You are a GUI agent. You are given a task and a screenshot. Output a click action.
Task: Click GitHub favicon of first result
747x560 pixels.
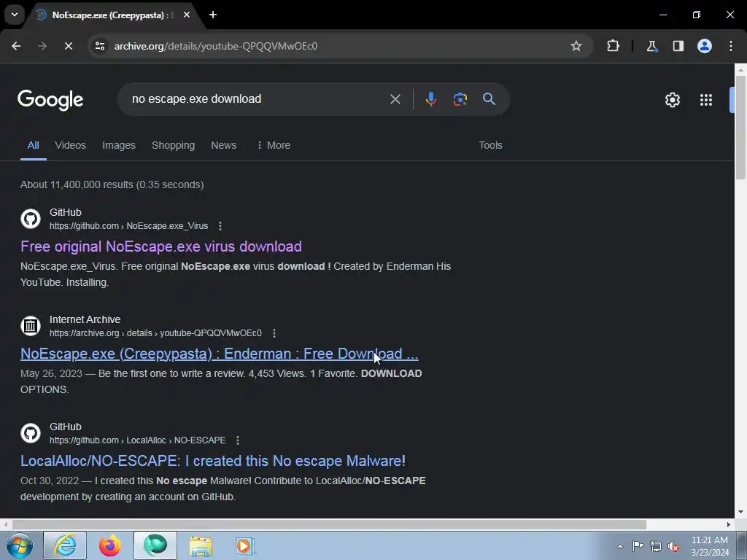pos(31,219)
